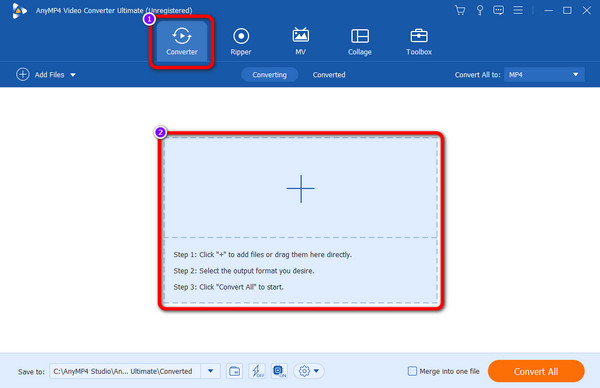Switch to the Collage tab
This screenshot has width=600, height=388.
(360, 41)
